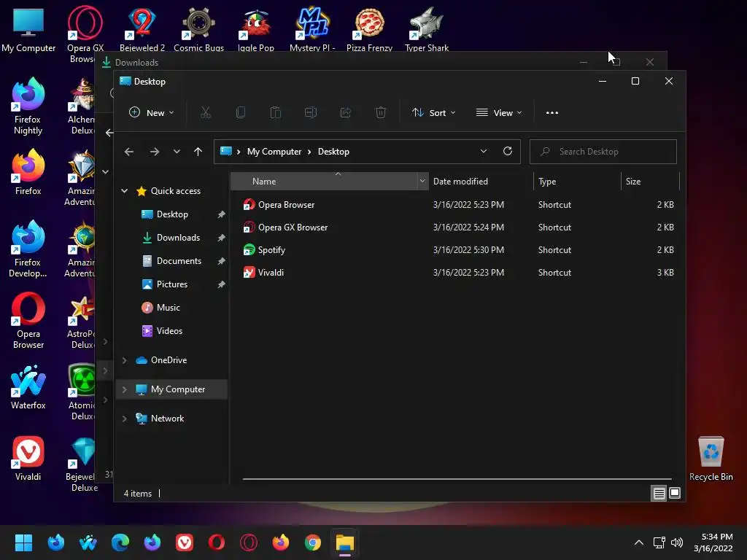Screen dimensions: 747x560
Task: Open Desktop in Quick access
Action: (172, 214)
